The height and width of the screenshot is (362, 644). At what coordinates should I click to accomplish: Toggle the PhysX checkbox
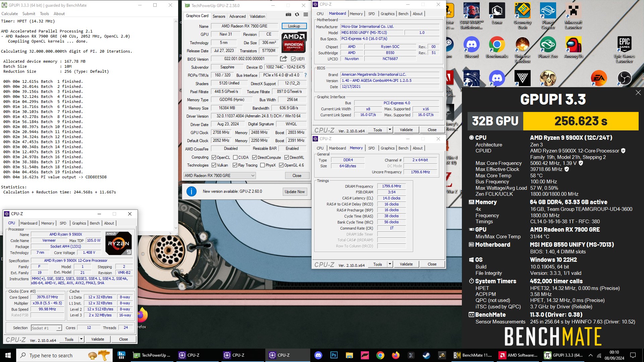click(x=262, y=165)
